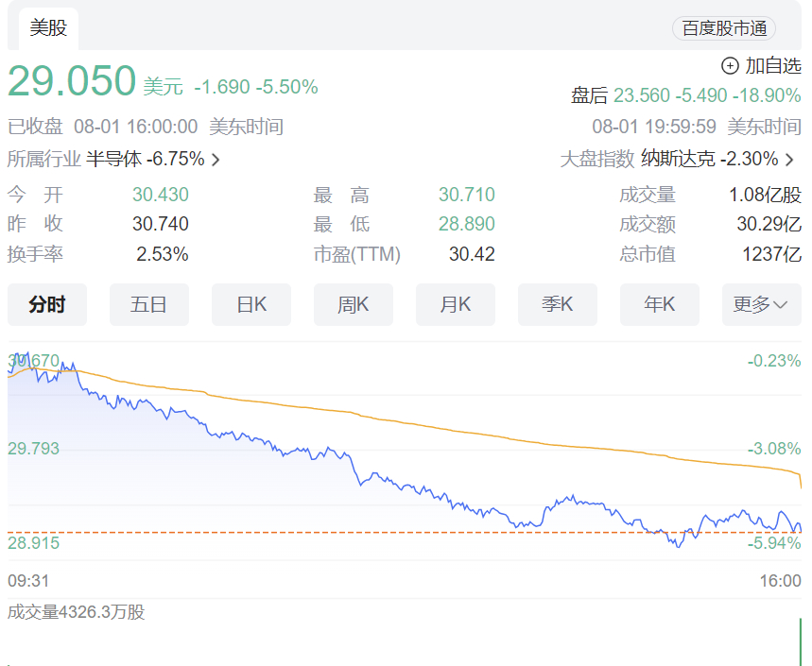Click the 最高 value 30.710
The height and width of the screenshot is (666, 812).
tap(467, 195)
